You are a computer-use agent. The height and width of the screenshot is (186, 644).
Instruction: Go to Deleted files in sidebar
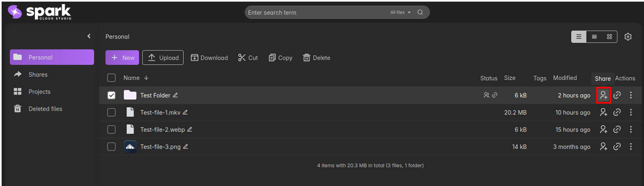coord(45,109)
